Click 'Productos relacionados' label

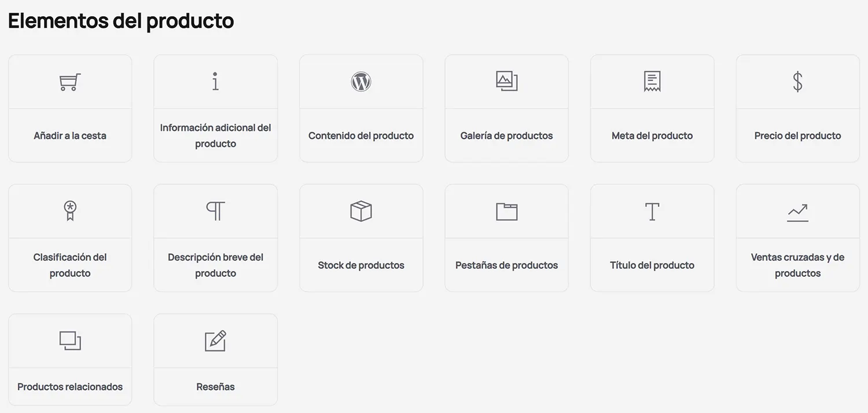coord(70,387)
